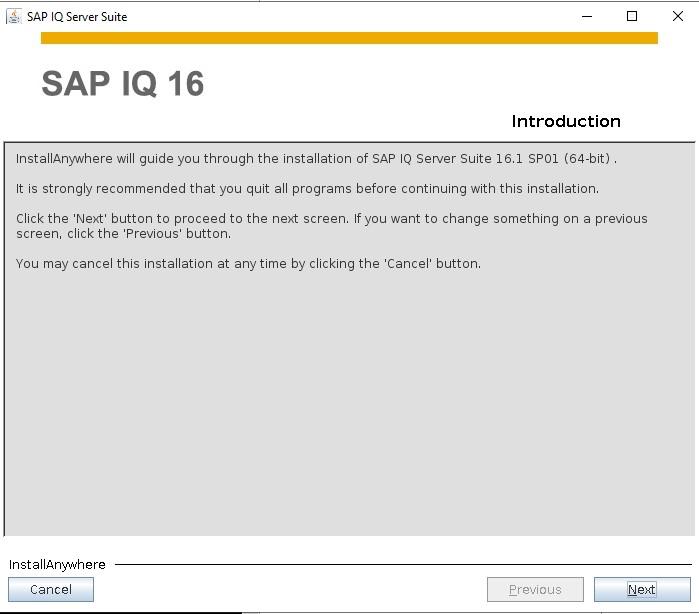
Task: Click the SAP IQ Server Suite window title
Action: coord(77,17)
